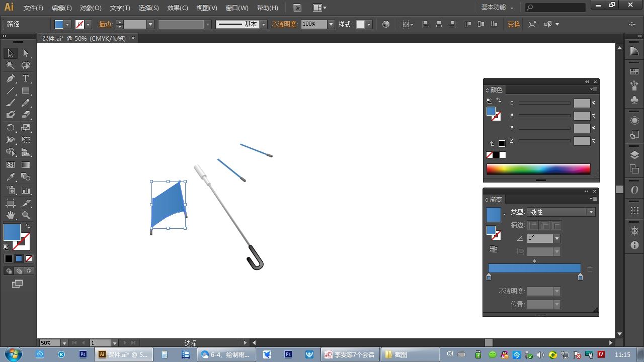Select the Rectangle tool
This screenshot has height=362, width=644.
pos(26,91)
